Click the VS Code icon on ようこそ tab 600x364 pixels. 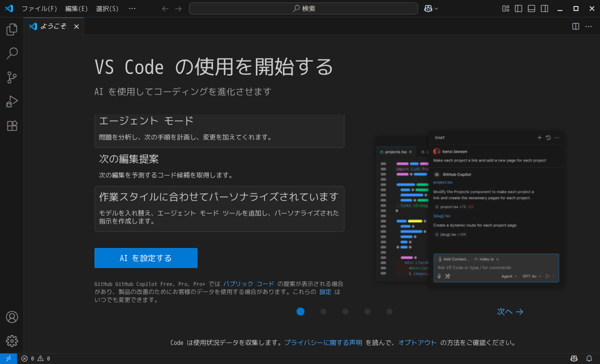(33, 26)
